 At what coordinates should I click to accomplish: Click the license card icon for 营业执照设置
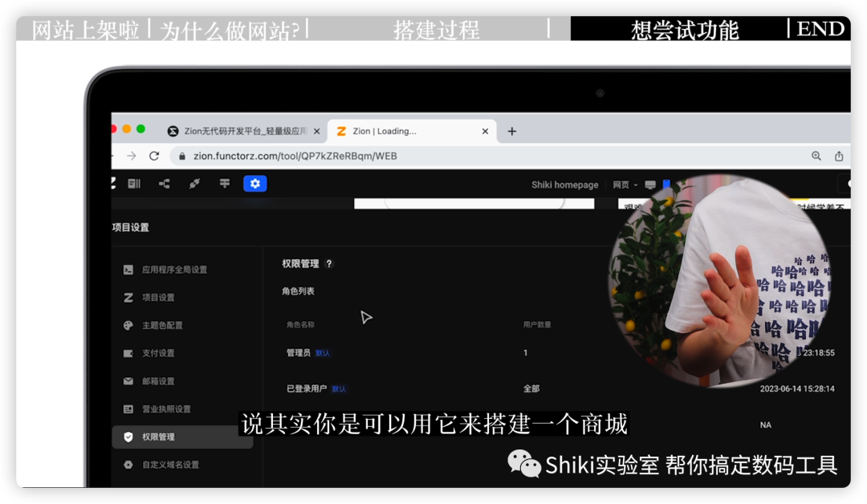coord(128,409)
